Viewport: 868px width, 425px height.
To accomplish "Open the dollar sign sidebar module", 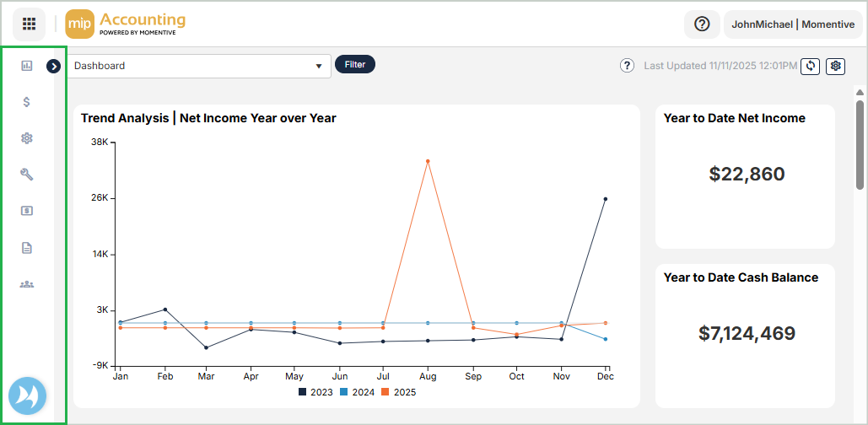I will (27, 102).
